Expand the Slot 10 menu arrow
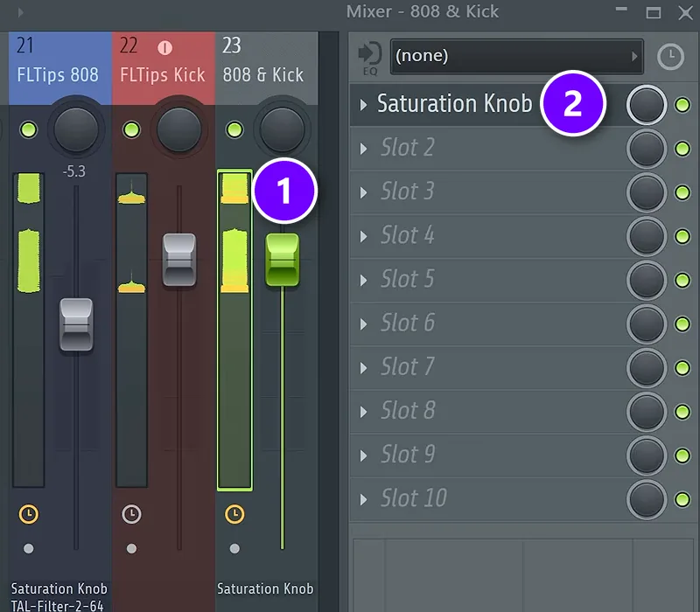This screenshot has width=700, height=612. 363,499
